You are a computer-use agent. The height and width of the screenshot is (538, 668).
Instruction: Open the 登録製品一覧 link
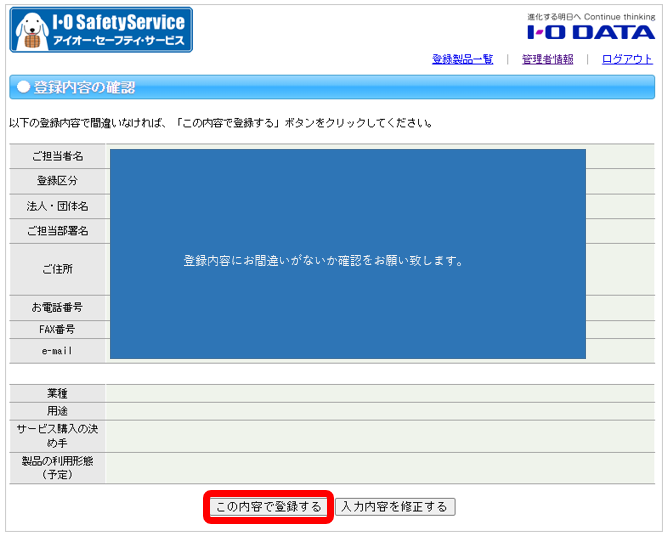[x=462, y=59]
